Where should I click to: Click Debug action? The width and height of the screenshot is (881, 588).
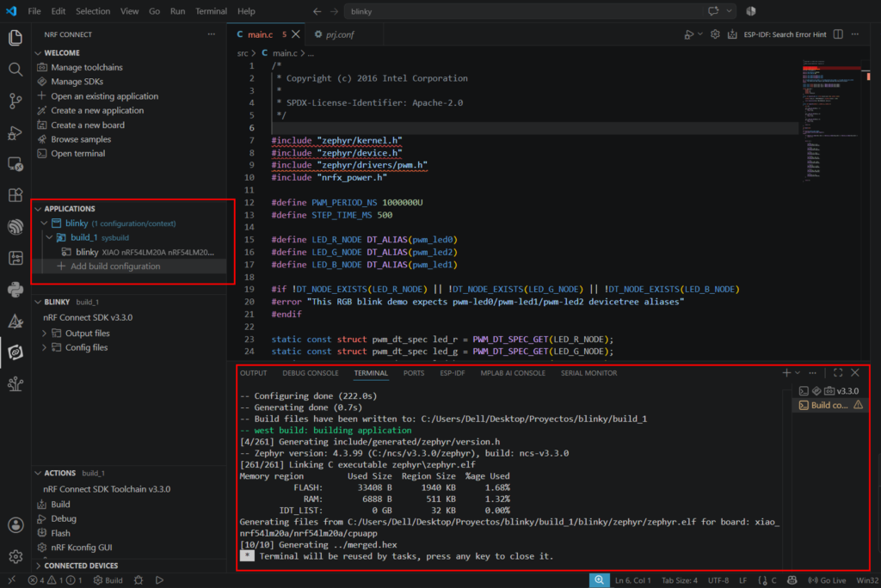pyautogui.click(x=63, y=518)
